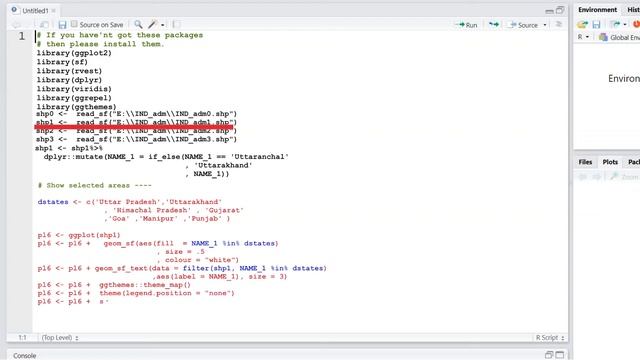
Task: Show document outline icon in editor toolbar
Action: [558, 24]
